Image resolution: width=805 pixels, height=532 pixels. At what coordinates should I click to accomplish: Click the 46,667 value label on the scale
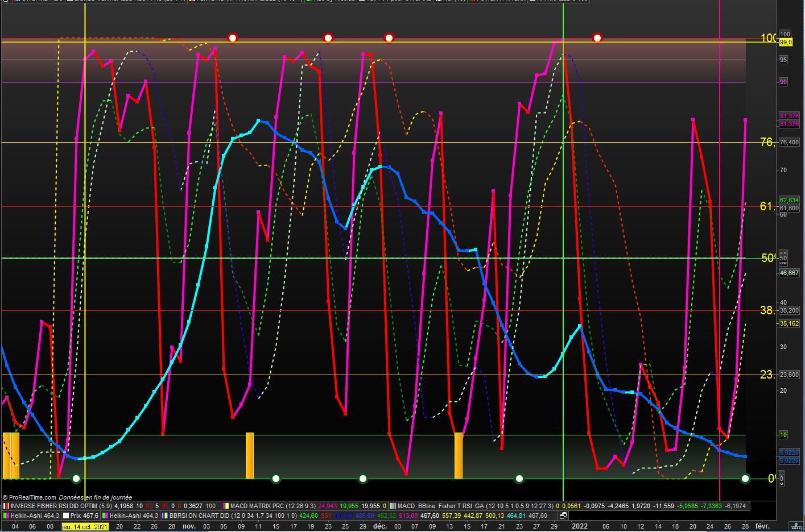point(789,273)
